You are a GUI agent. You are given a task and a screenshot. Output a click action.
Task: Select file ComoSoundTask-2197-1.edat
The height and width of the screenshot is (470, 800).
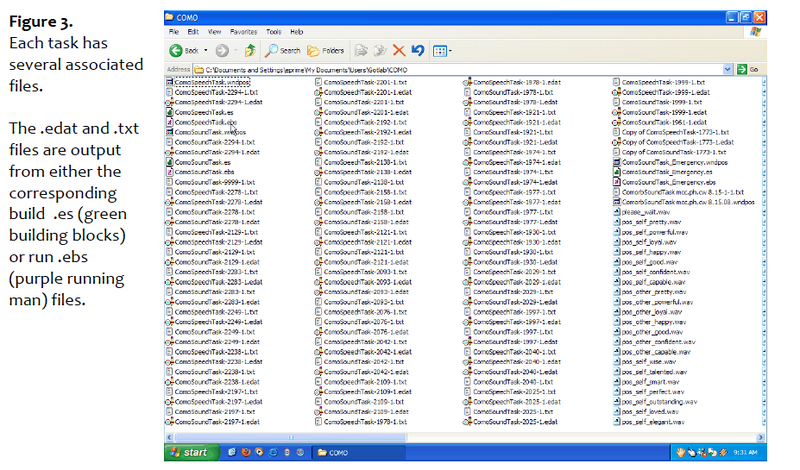pos(213,422)
